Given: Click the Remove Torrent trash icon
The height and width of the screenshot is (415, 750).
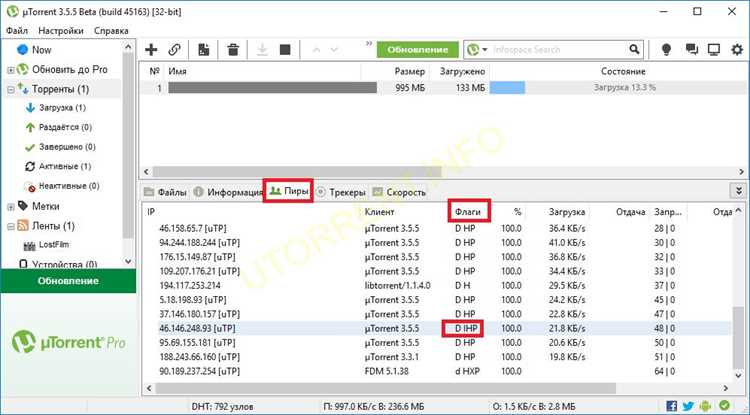Looking at the screenshot, I should coord(233,49).
